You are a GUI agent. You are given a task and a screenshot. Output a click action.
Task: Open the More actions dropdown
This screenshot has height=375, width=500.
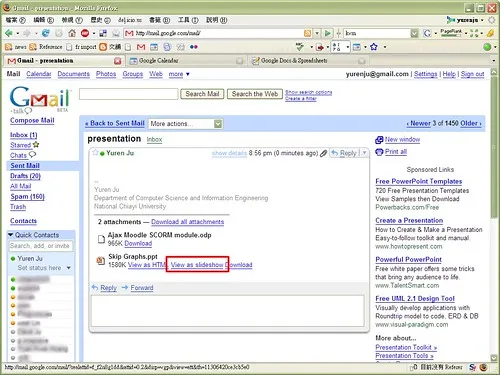(x=185, y=124)
